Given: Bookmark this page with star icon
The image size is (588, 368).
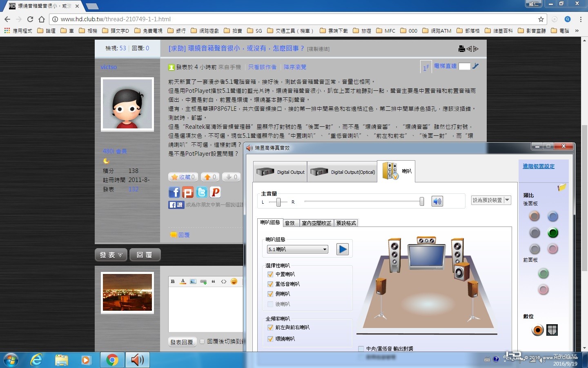Looking at the screenshot, I should [541, 19].
